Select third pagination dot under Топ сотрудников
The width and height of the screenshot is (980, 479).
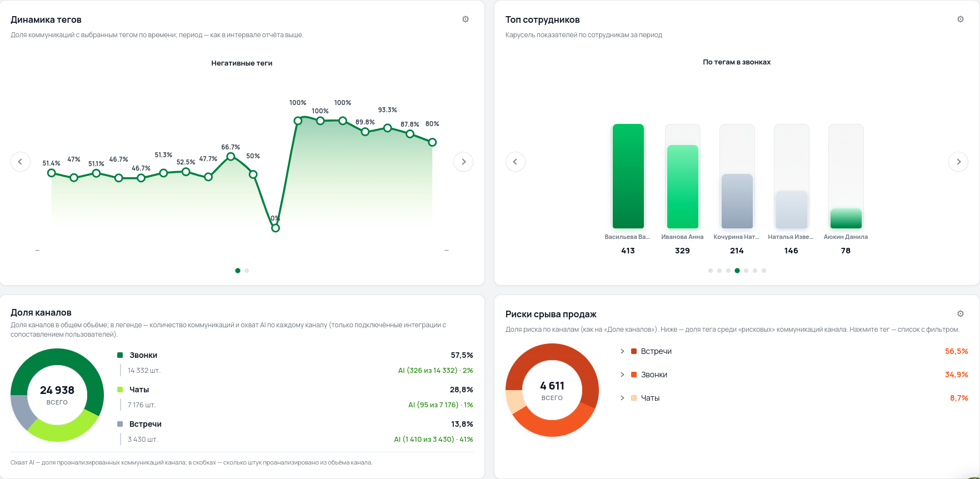point(728,271)
